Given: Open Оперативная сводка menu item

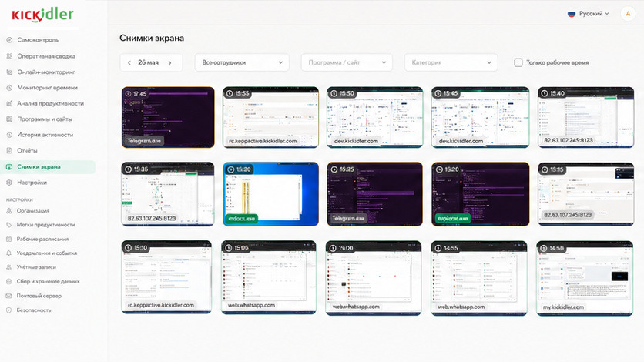Looking at the screenshot, I should point(46,56).
